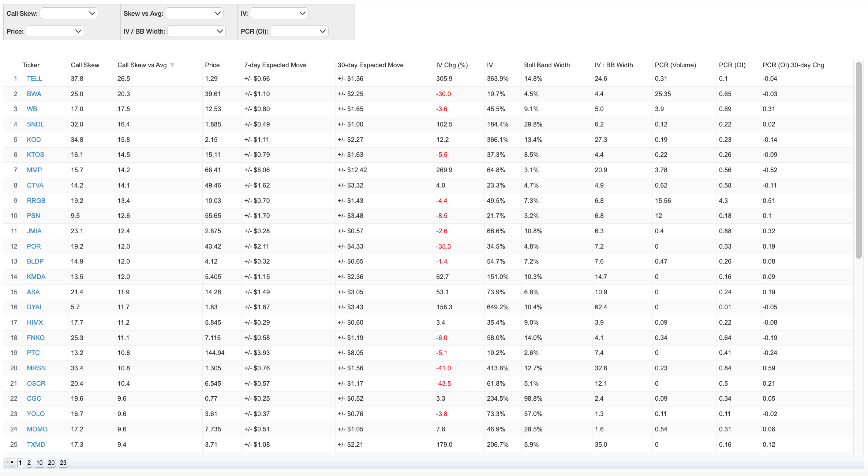Open the TELL ticker link

click(x=34, y=79)
